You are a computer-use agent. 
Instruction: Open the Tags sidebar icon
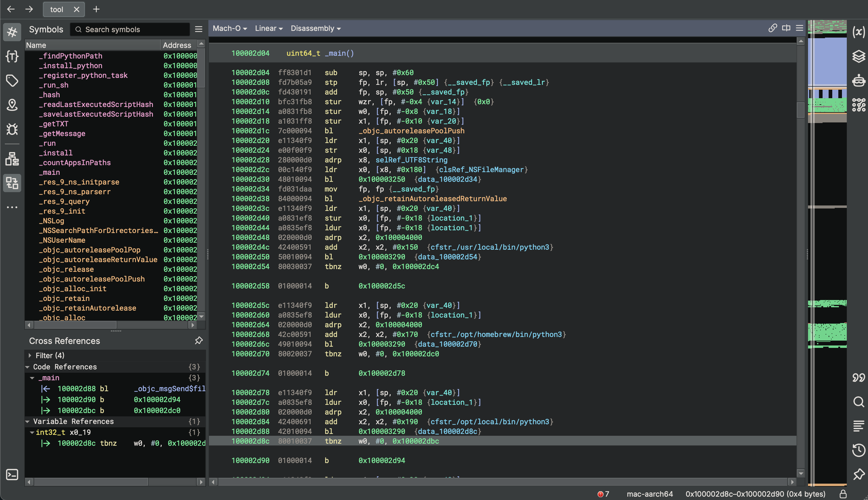(x=12, y=80)
